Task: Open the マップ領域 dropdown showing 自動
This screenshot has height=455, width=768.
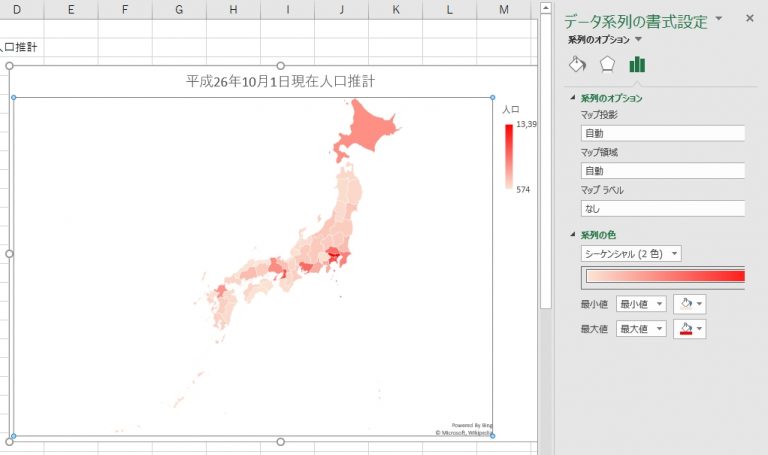Action: tap(663, 171)
